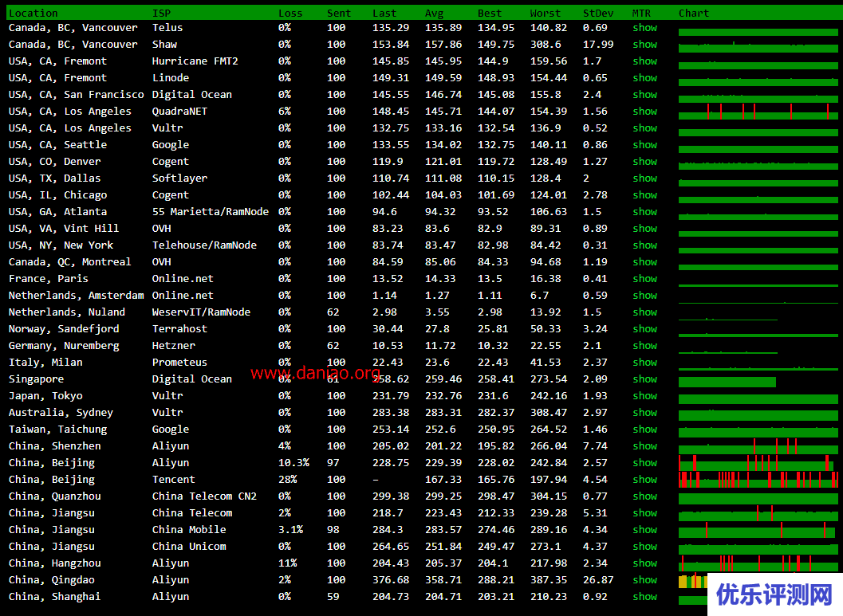The height and width of the screenshot is (616, 843).
Task: Show MTR for Los Angeles Vultr
Action: coord(644,128)
